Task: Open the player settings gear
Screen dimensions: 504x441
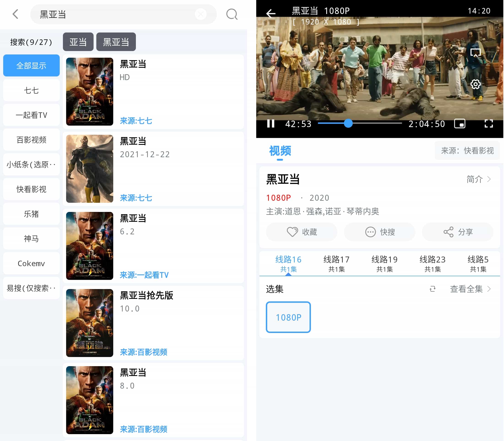Action: pos(475,84)
